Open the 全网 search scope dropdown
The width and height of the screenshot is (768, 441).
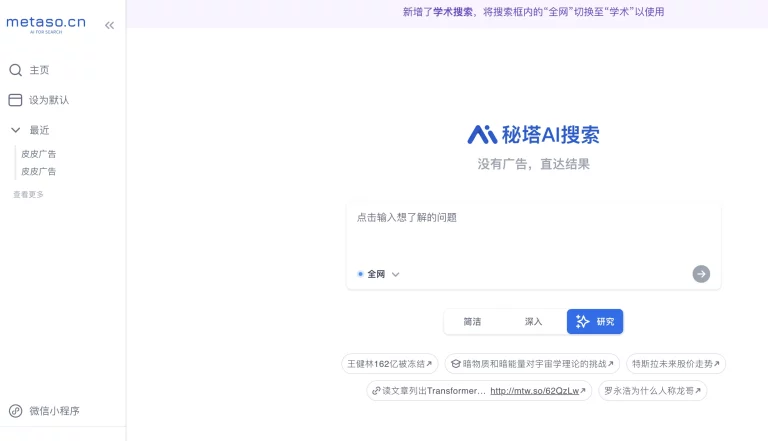[379, 274]
